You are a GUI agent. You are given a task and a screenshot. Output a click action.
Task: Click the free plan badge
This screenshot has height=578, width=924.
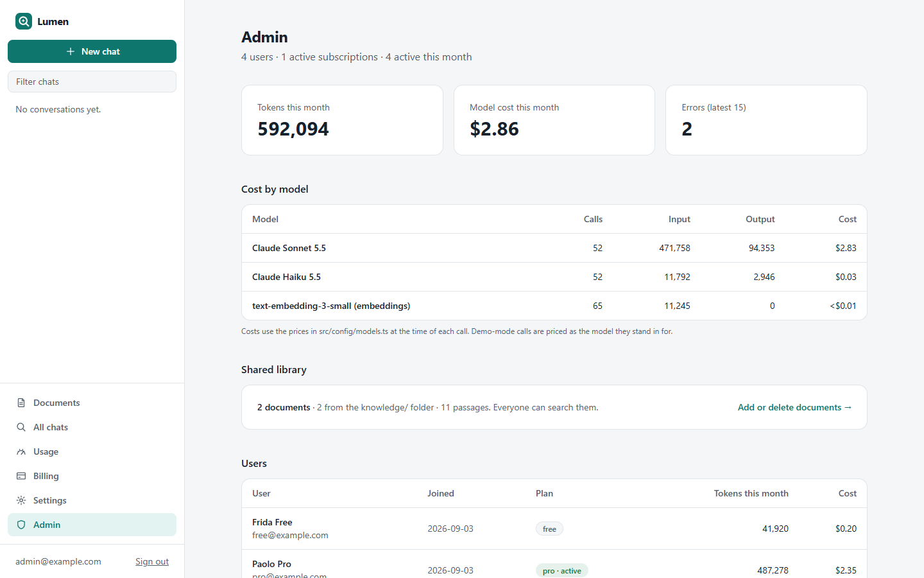549,529
